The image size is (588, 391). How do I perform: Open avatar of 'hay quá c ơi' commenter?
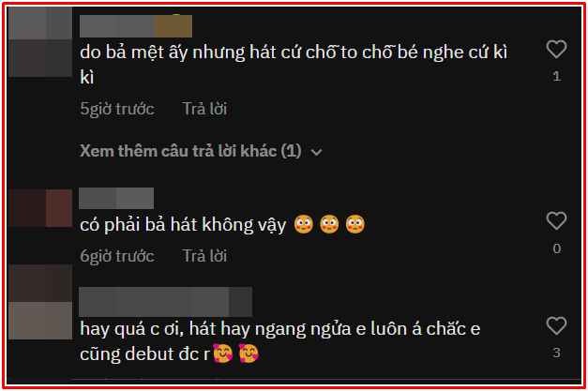click(x=40, y=302)
